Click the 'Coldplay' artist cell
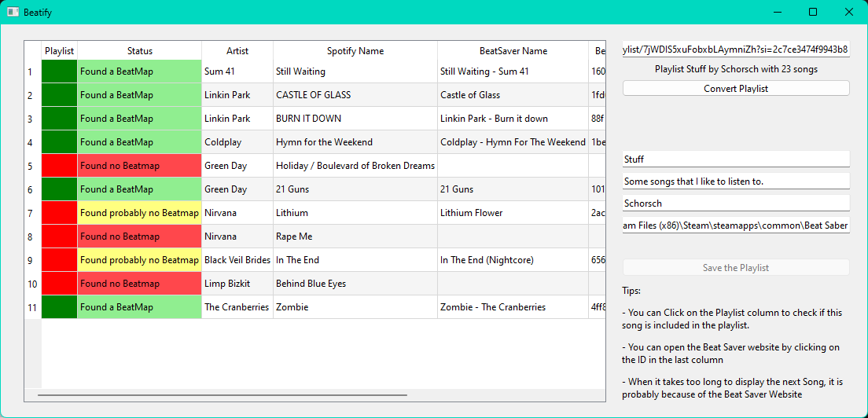The width and height of the screenshot is (868, 418). pos(237,142)
